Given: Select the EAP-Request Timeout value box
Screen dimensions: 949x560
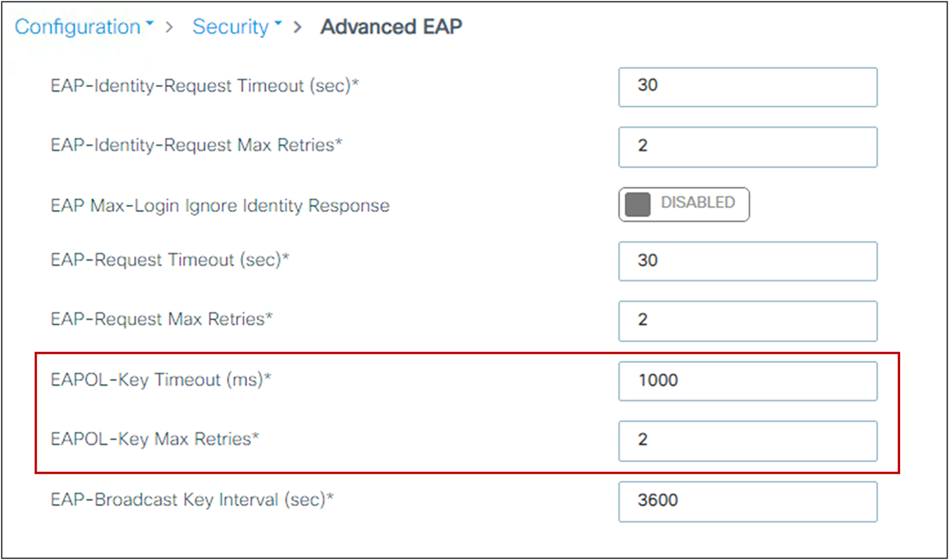Looking at the screenshot, I should [x=747, y=261].
